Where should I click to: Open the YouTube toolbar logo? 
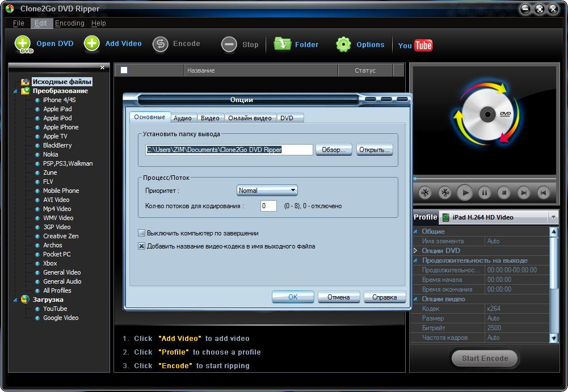point(415,45)
